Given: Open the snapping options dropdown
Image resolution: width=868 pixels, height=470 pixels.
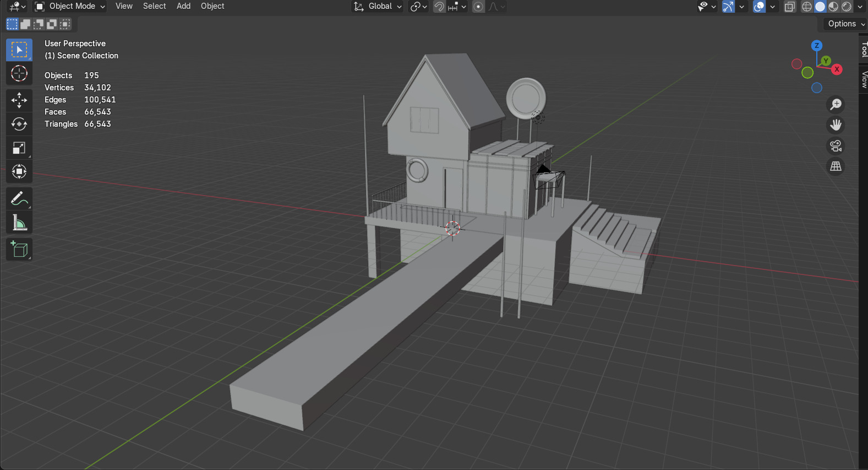Looking at the screenshot, I should (457, 7).
